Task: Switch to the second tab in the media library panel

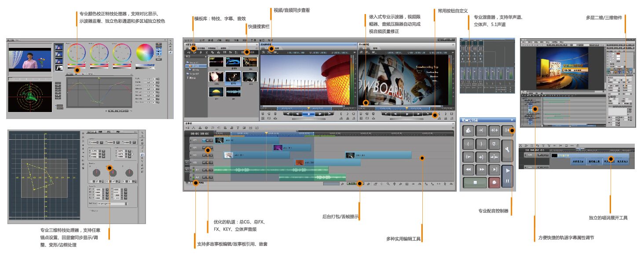Action: pos(201,48)
